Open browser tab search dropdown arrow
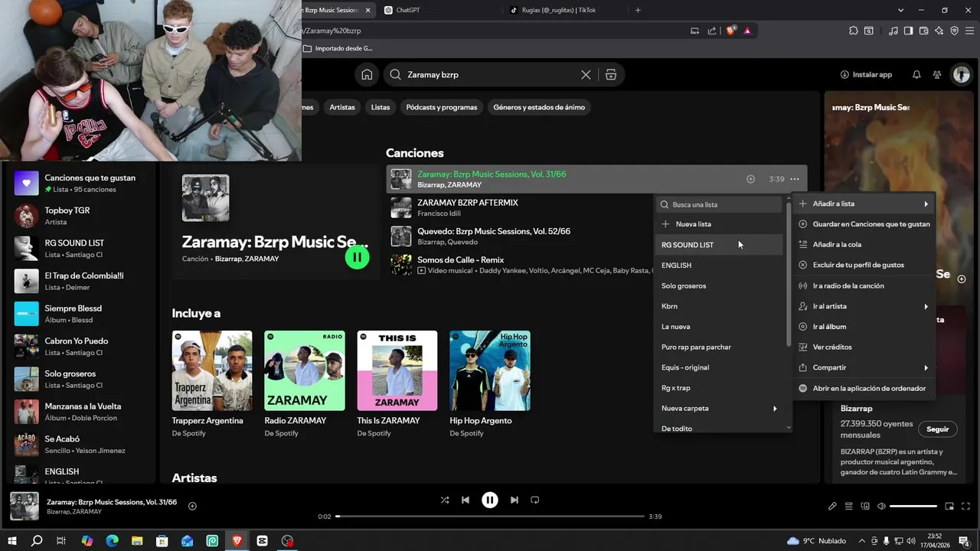Image resolution: width=980 pixels, height=551 pixels. pos(901,10)
